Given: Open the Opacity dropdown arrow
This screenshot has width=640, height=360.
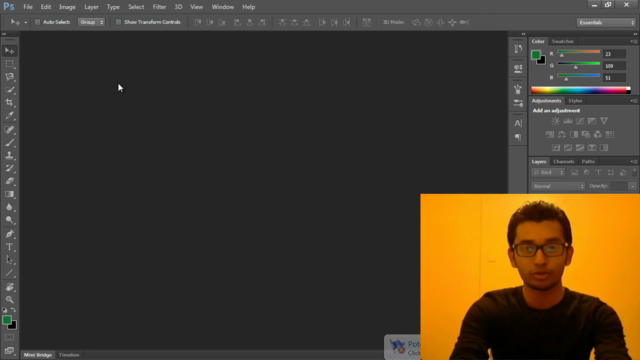Looking at the screenshot, I should 632,186.
